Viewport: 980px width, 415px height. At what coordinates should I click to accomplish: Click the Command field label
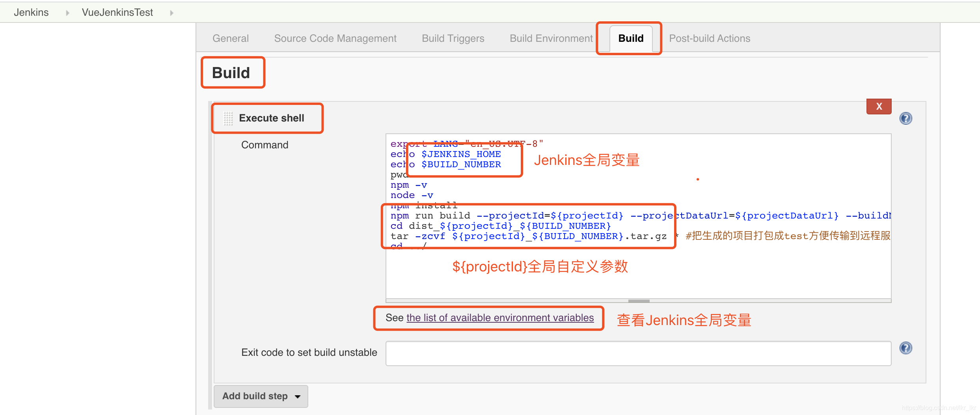pos(265,145)
